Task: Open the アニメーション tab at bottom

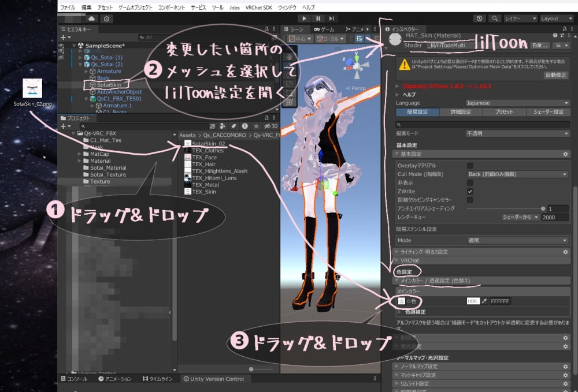Action: pos(114,379)
